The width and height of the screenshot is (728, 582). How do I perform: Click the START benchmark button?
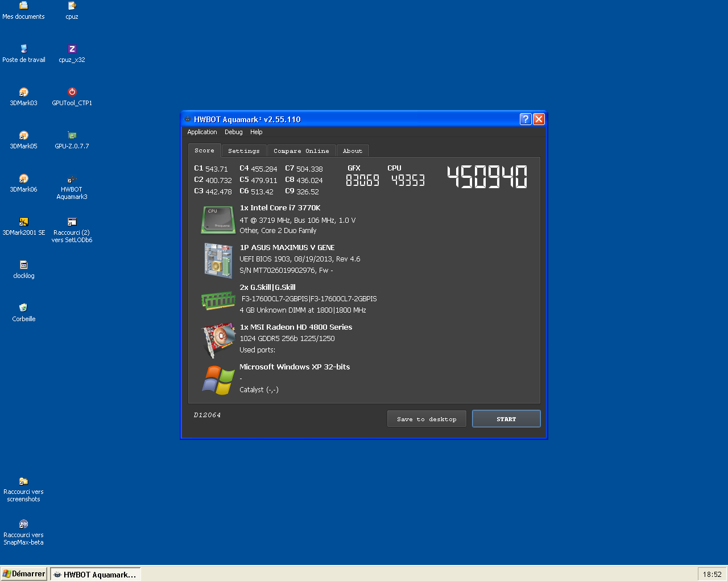tap(506, 419)
